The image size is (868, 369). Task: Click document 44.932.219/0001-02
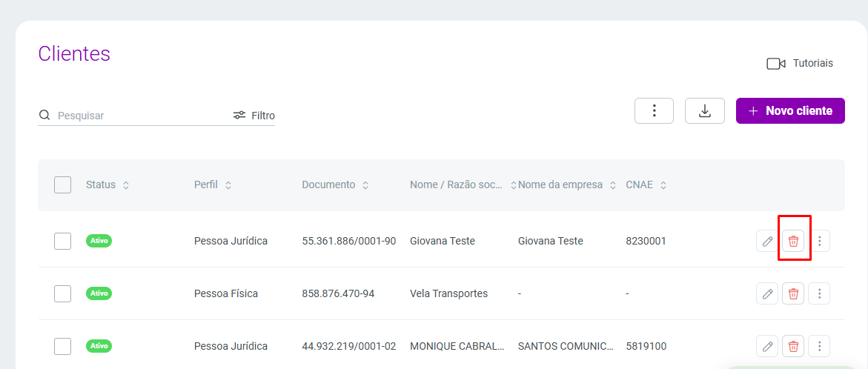coord(348,346)
